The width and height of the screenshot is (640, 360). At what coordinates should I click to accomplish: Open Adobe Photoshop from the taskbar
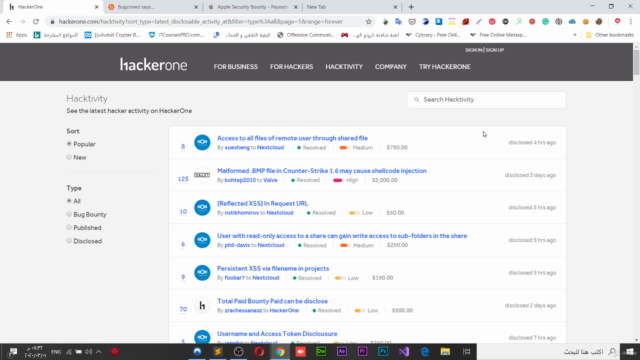point(383,351)
